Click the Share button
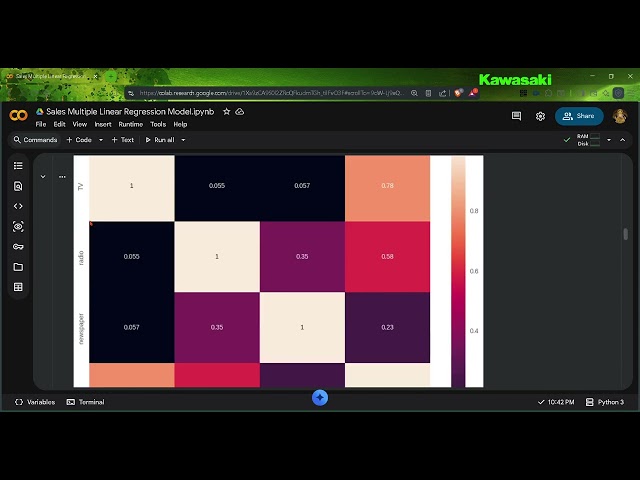The image size is (640, 480). [579, 116]
